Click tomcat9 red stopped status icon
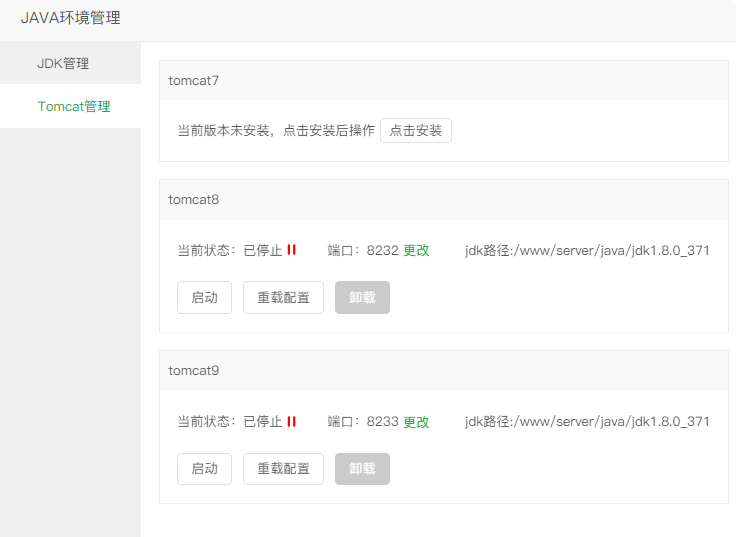This screenshot has width=736, height=537. 291,422
